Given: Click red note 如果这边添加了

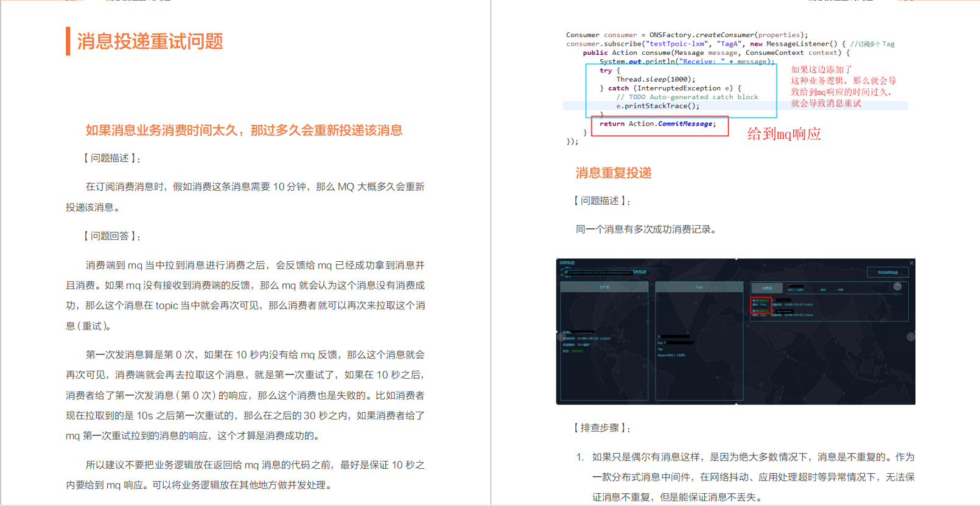Looking at the screenshot, I should (821, 69).
